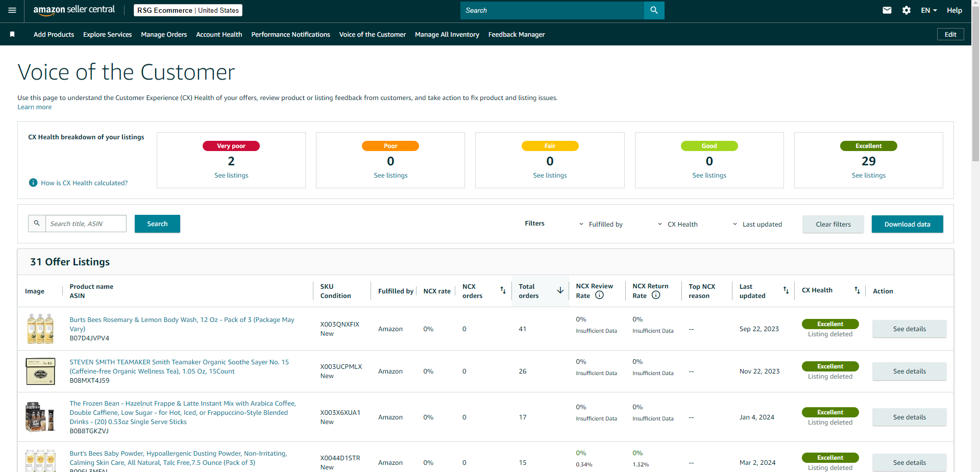
Task: See listings under Fair
Action: [550, 176]
